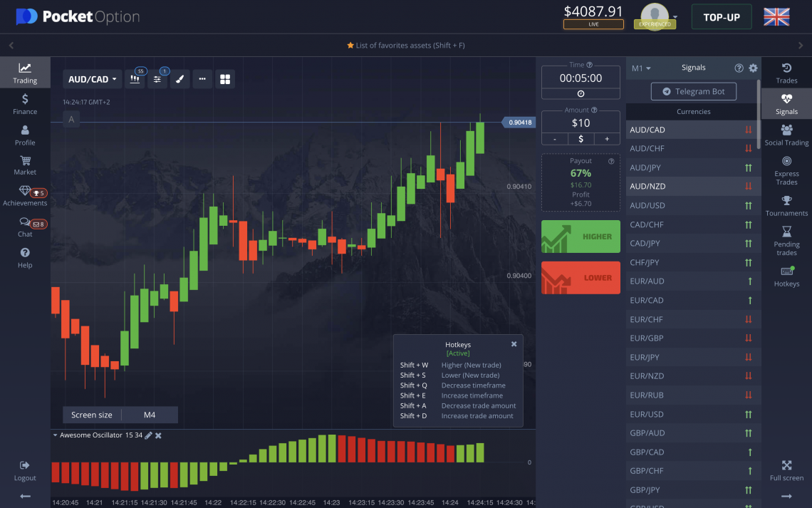The image size is (812, 508).
Task: Open Express Trades panel
Action: (786, 170)
